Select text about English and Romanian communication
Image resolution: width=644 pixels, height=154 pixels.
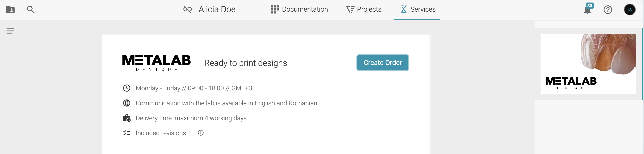(227, 103)
